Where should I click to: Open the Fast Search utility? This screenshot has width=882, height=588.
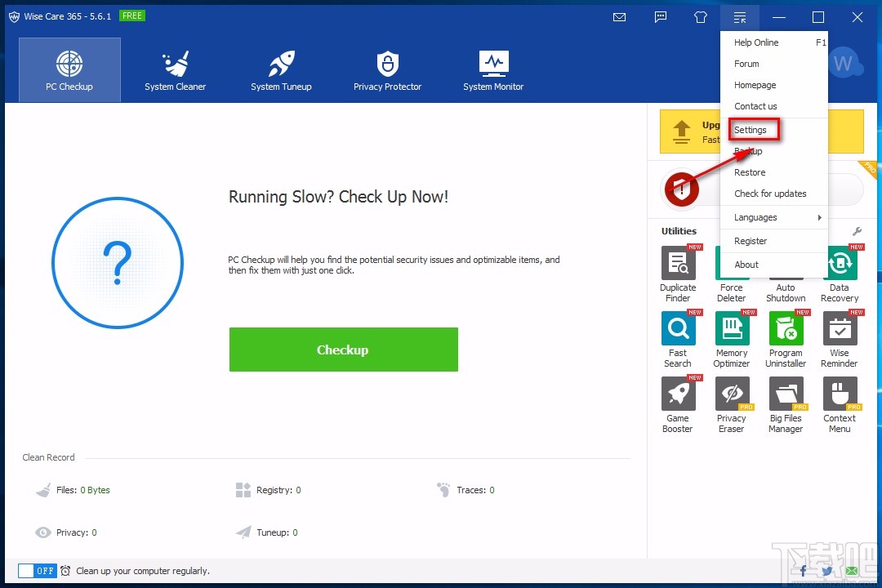click(x=678, y=329)
